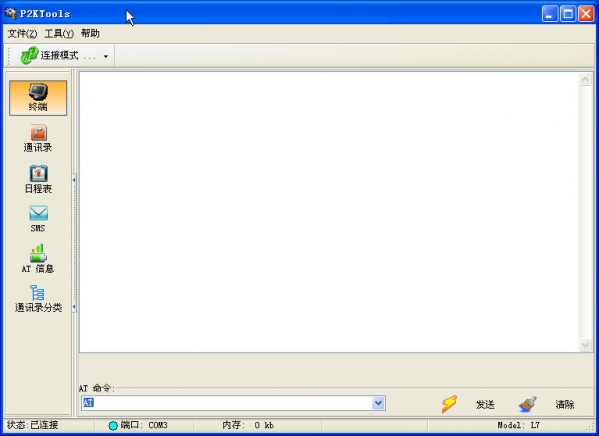Click the cyan port status indicator
This screenshot has height=436, width=599.
point(113,425)
